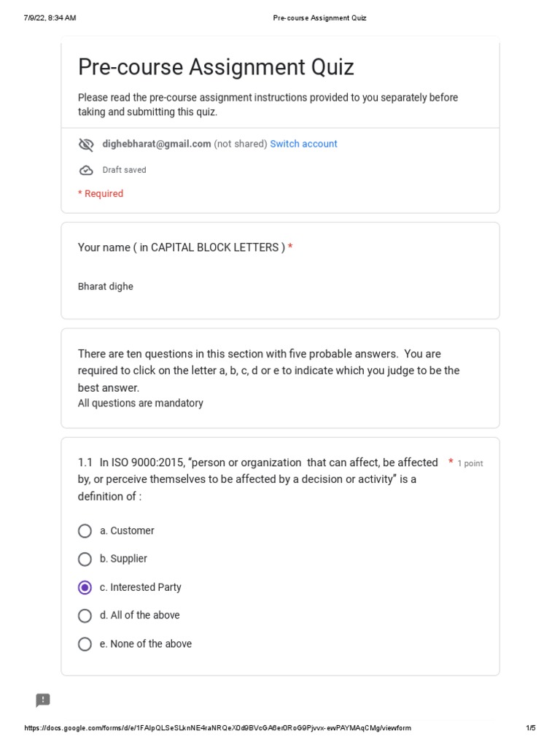
Task: Choose the 'b. Supplier' radio option
Action: 85,559
